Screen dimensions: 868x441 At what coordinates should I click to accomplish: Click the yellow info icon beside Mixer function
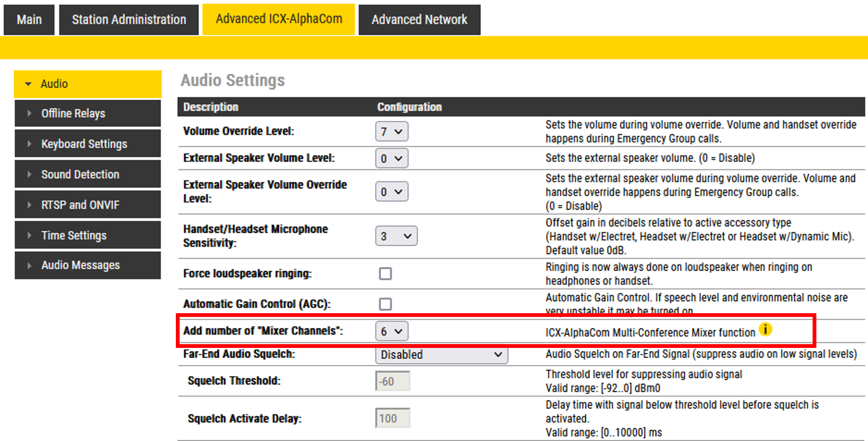tap(765, 329)
